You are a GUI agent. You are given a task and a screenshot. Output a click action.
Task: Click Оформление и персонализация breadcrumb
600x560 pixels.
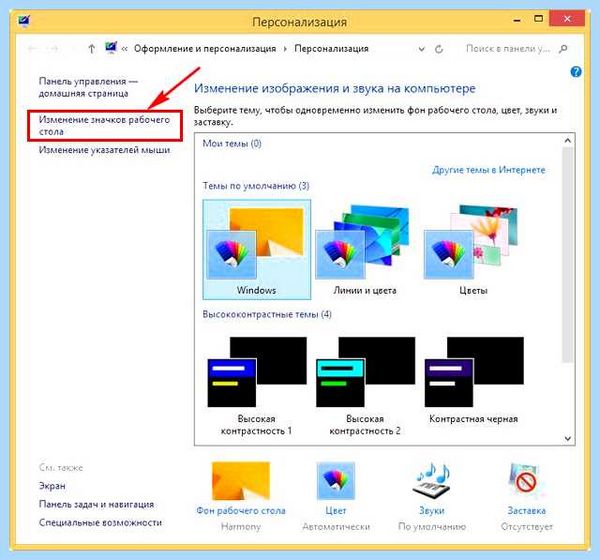(205, 49)
